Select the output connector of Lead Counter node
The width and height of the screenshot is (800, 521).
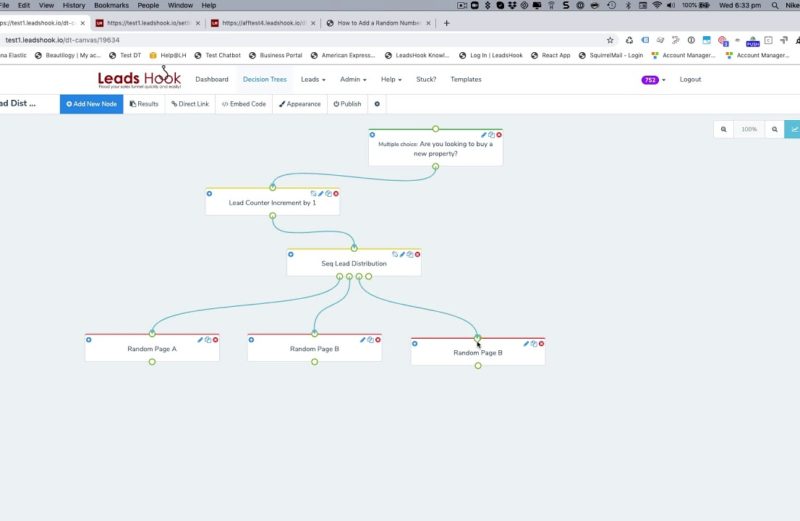272,216
